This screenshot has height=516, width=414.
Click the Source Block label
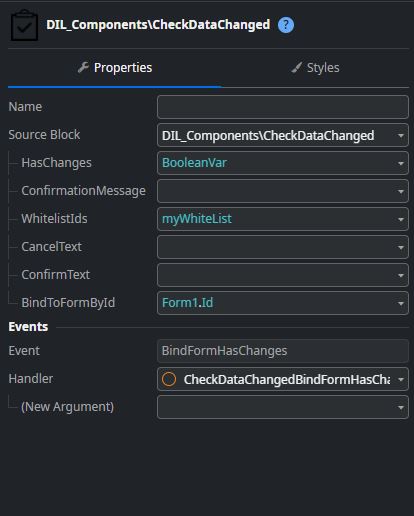click(x=44, y=135)
